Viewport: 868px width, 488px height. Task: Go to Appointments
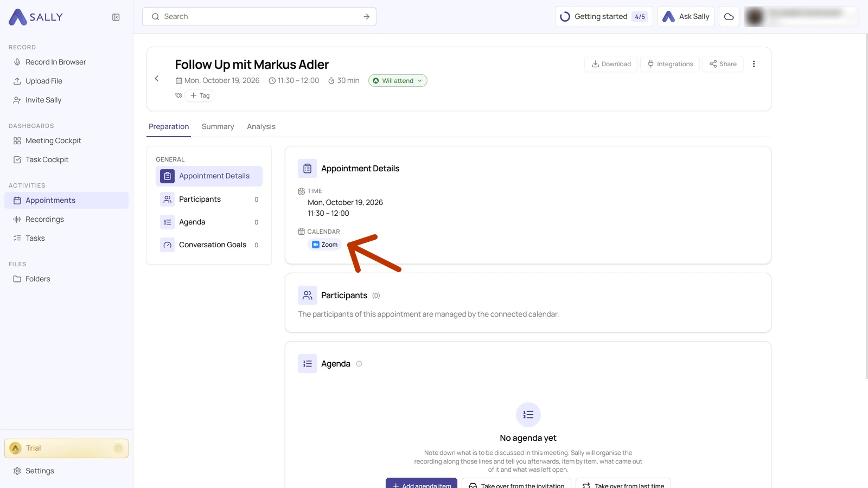[67, 200]
